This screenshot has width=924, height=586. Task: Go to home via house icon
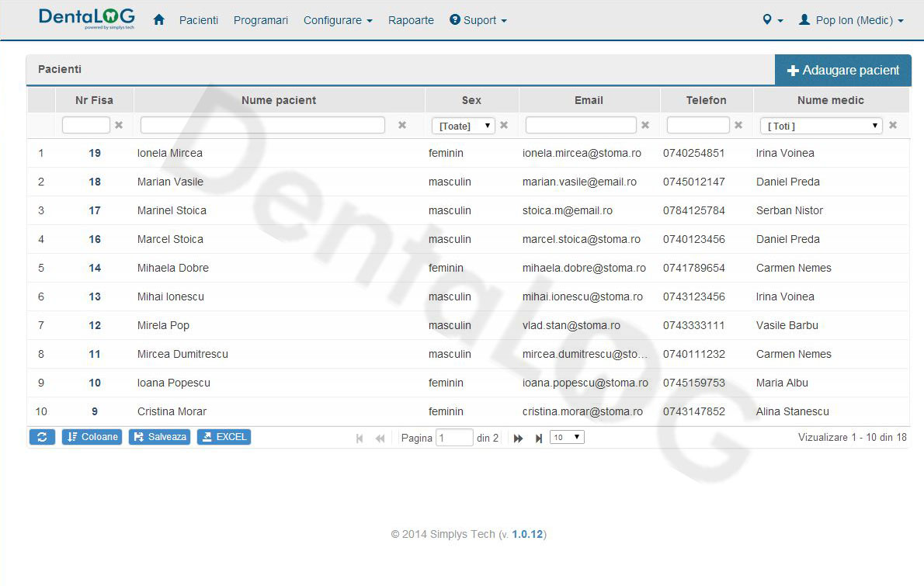point(158,20)
